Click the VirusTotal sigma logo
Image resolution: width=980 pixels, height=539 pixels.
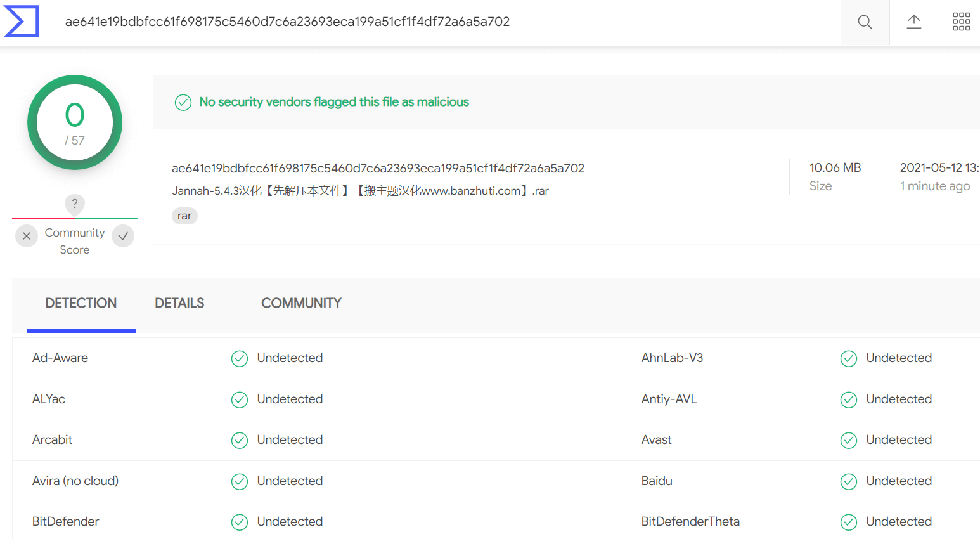pyautogui.click(x=22, y=22)
